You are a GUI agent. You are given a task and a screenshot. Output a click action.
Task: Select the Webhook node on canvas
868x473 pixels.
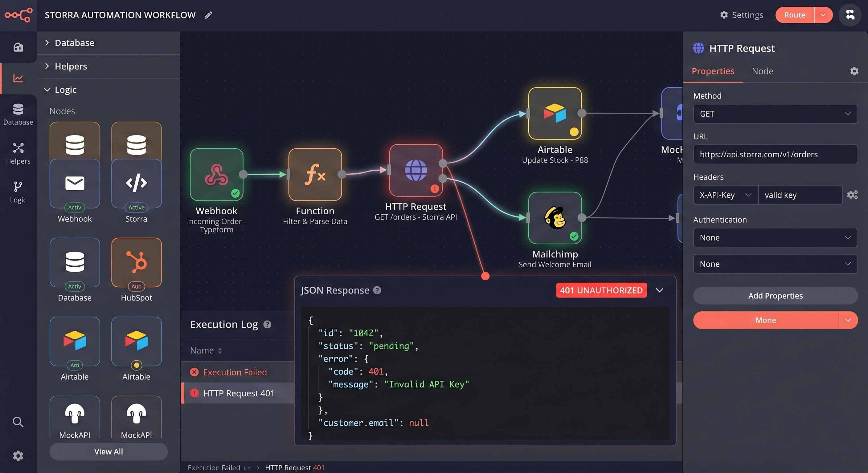pyautogui.click(x=217, y=174)
